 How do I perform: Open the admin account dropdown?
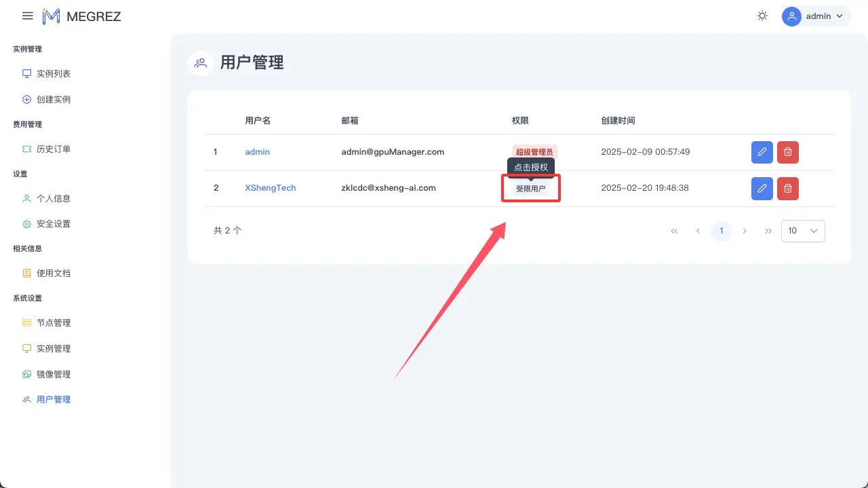pyautogui.click(x=815, y=16)
